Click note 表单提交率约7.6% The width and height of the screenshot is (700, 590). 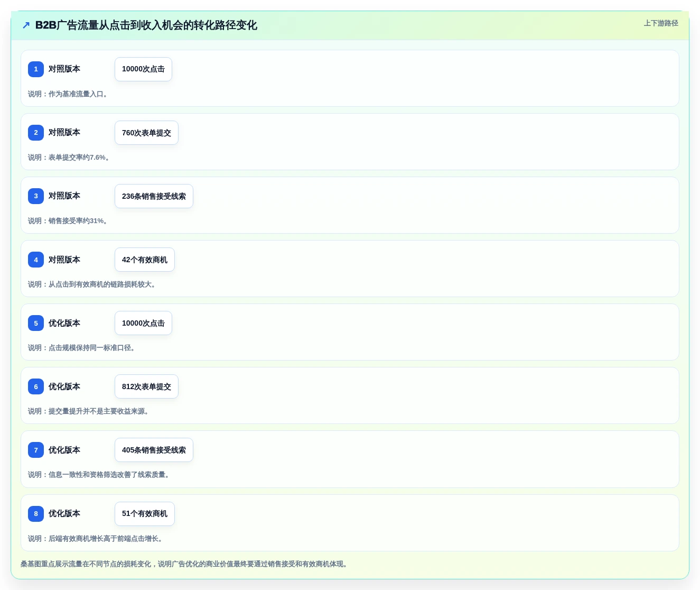pos(70,158)
